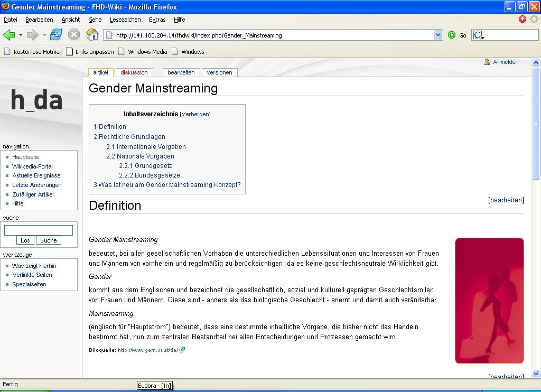The image size is (541, 392).
Task: Switch to the diskussion tab
Action: point(134,72)
